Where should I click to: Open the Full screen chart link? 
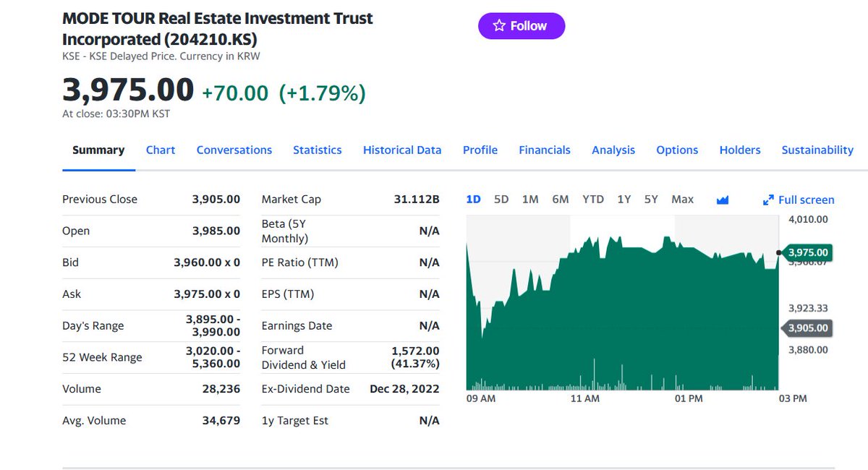(799, 200)
